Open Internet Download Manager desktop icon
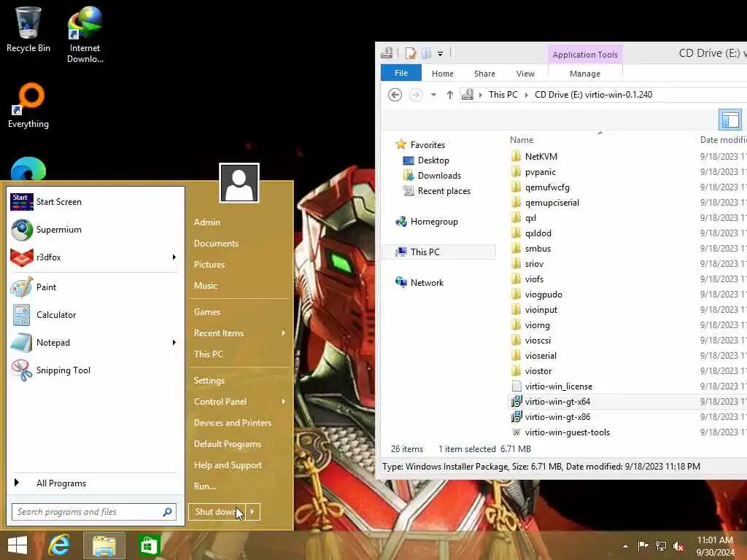Screen dimensions: 747x560 85,34
